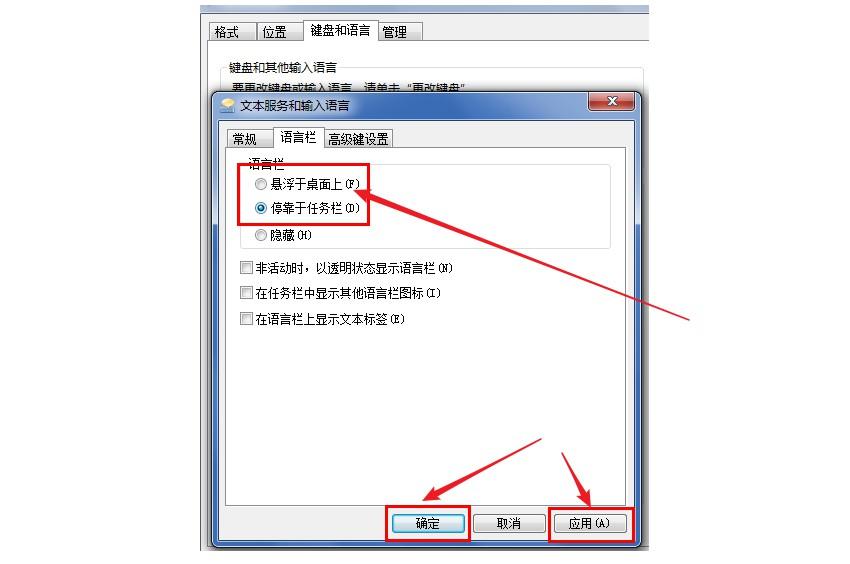Open the 语言栏 tab
This screenshot has height=564, width=850.
point(298,137)
